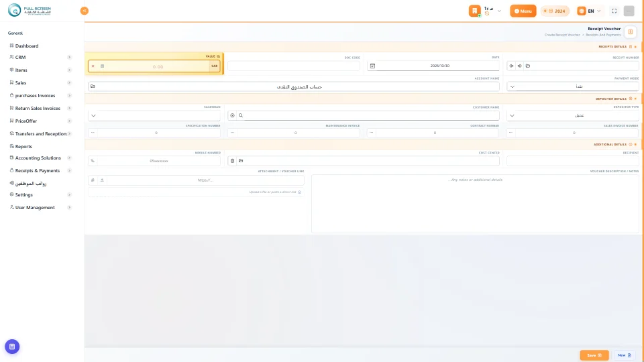644x362 pixels.
Task: Click the info icon next to upload hint
Action: pos(299,192)
